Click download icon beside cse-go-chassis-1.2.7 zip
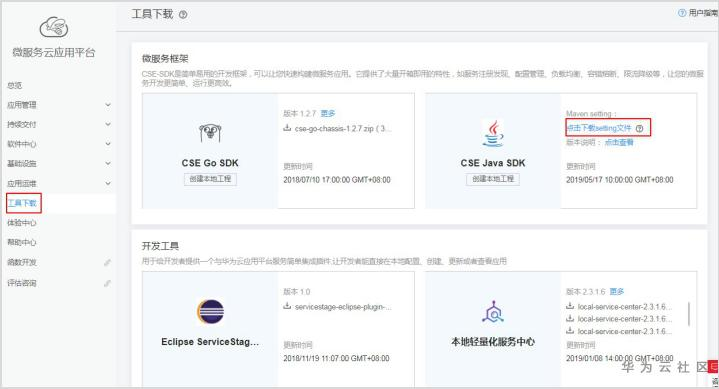This screenshot has height=389, width=719. click(x=287, y=128)
